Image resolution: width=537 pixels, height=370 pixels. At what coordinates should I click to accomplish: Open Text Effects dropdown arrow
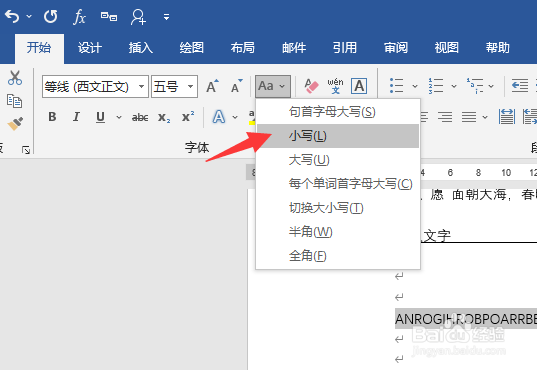pos(235,117)
